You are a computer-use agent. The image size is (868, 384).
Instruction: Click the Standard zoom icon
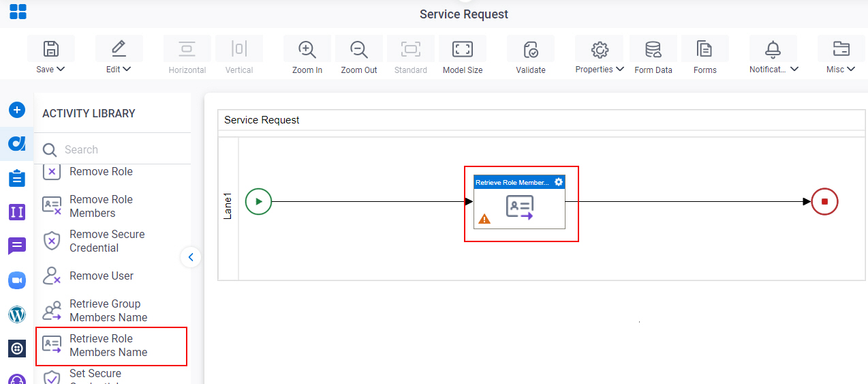(411, 48)
